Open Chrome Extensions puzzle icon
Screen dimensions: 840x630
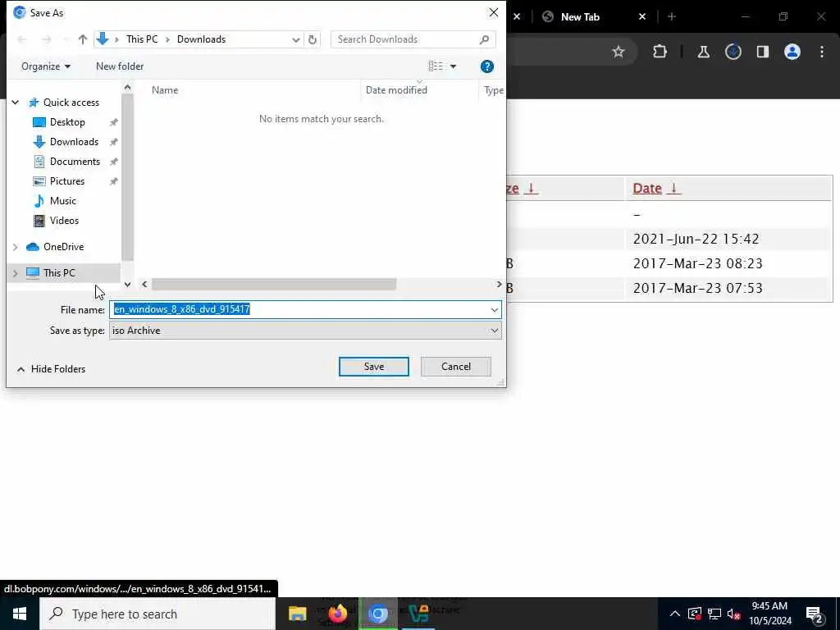click(660, 52)
